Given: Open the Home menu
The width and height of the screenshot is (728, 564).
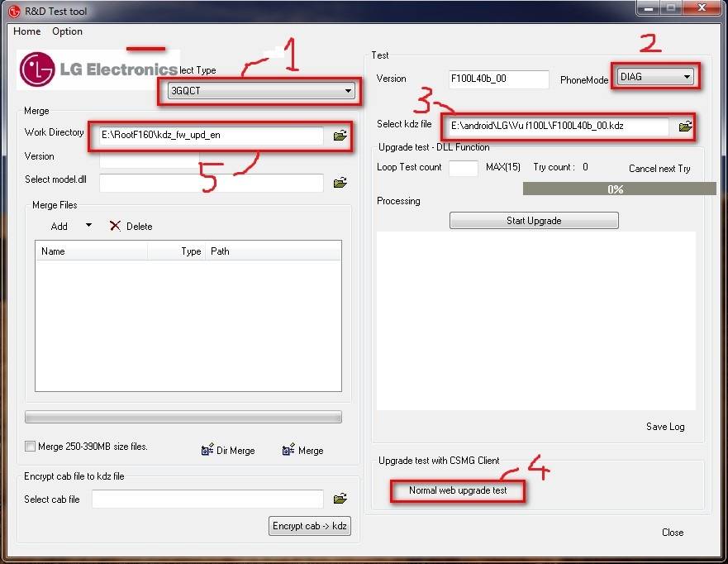Looking at the screenshot, I should click(x=27, y=31).
